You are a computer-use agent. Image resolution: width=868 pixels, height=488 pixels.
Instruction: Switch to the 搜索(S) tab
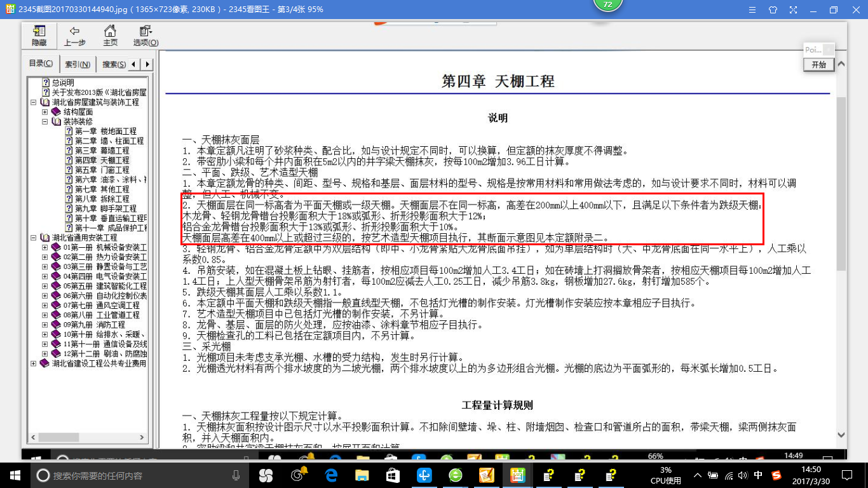(114, 64)
